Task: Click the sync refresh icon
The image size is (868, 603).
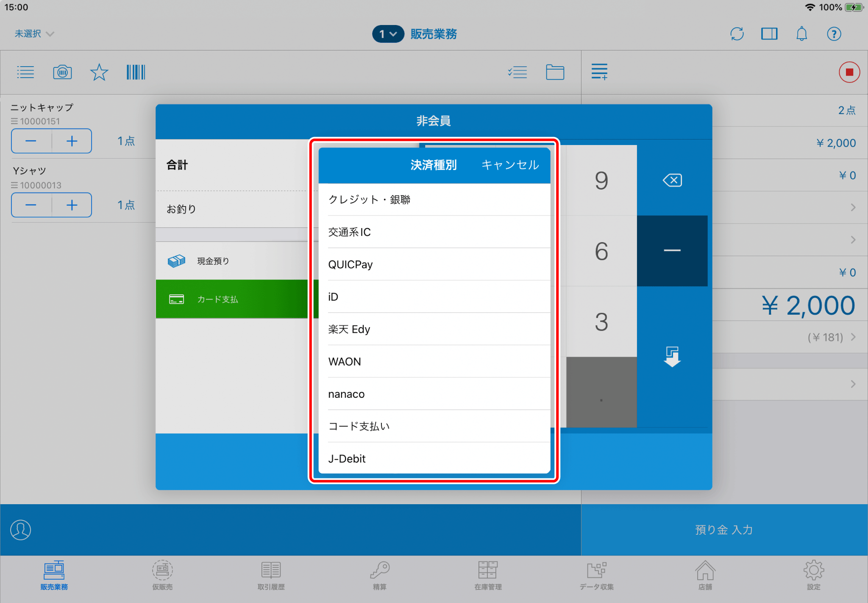Action: 737,34
